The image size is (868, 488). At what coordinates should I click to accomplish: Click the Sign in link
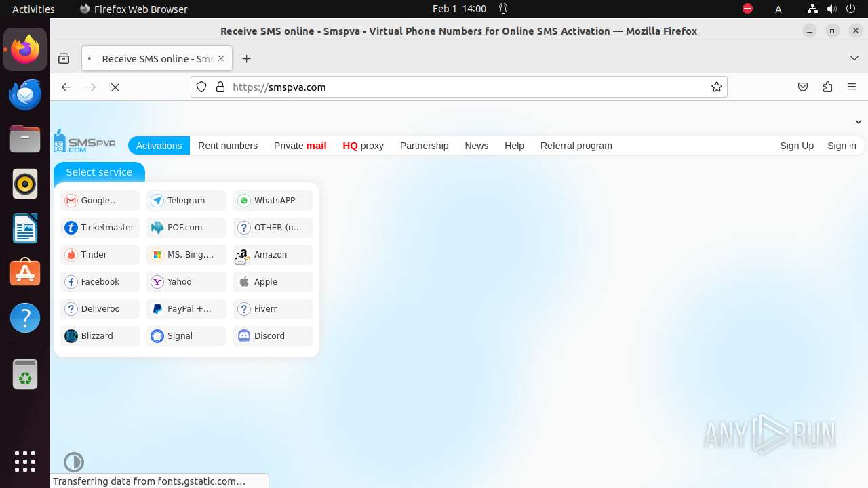pyautogui.click(x=842, y=146)
